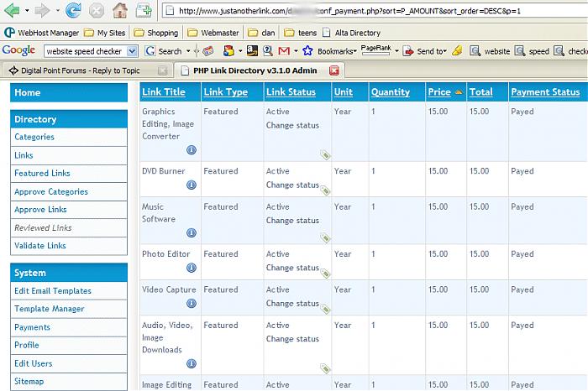Open Validate Links in the sidebar
588x391 pixels.
[40, 246]
